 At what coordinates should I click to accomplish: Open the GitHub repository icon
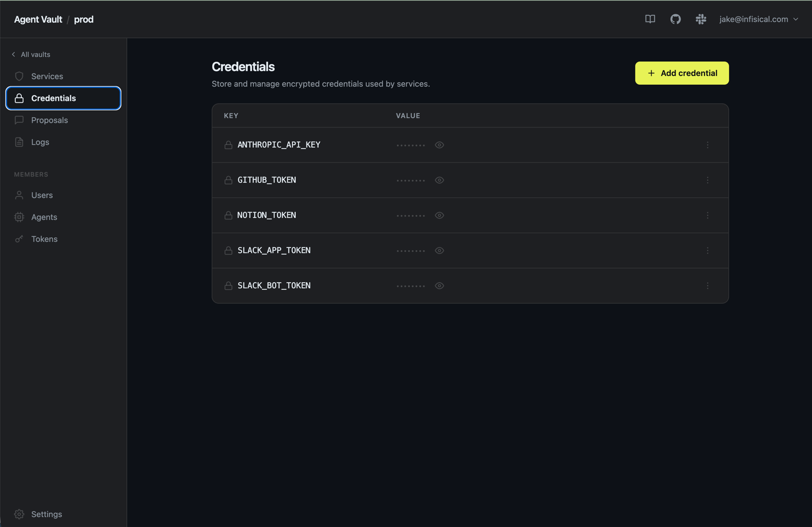(675, 19)
